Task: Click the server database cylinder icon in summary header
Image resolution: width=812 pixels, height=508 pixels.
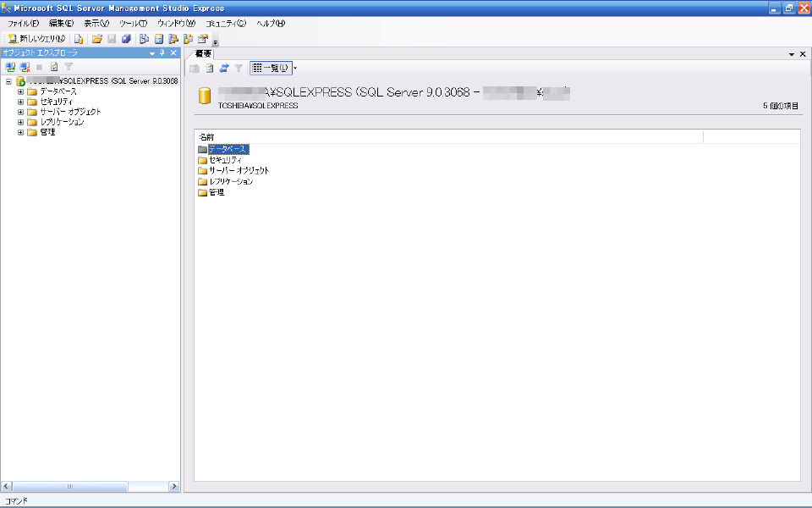Action: click(x=205, y=96)
